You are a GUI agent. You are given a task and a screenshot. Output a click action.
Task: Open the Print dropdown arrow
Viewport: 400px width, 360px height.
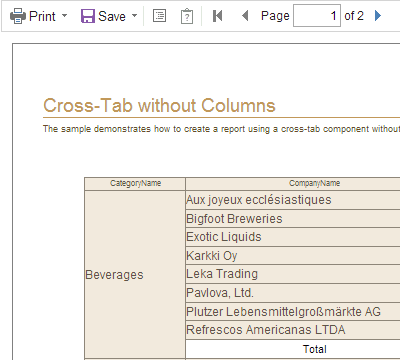(x=65, y=16)
